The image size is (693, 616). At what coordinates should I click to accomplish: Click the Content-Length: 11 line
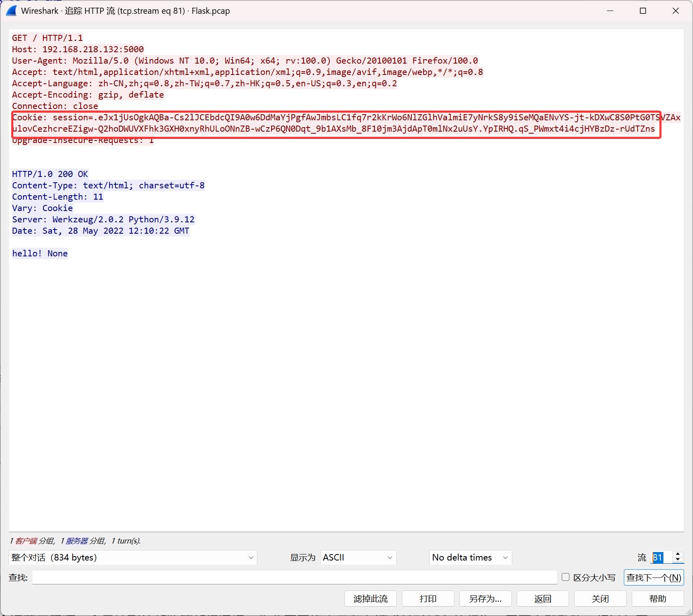pyautogui.click(x=58, y=197)
